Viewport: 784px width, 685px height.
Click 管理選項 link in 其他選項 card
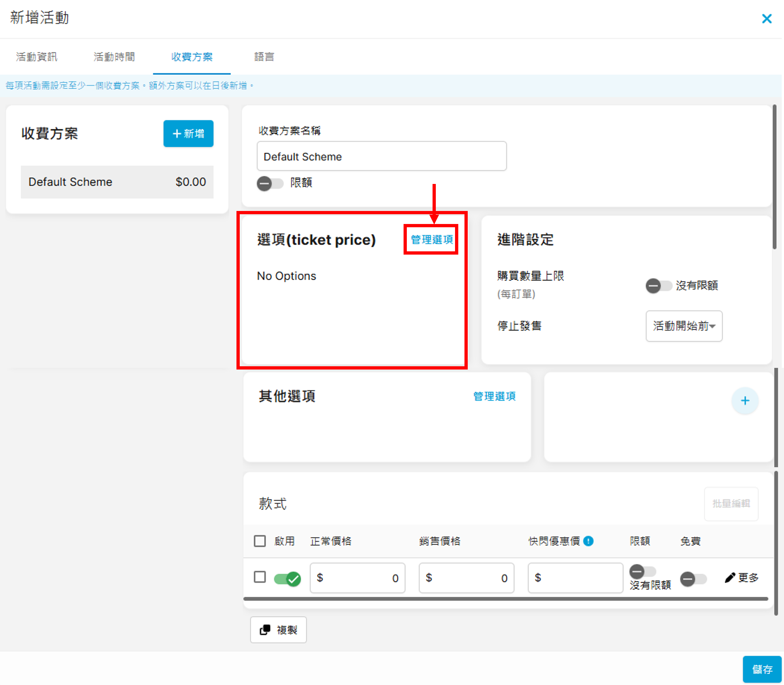pyautogui.click(x=494, y=397)
